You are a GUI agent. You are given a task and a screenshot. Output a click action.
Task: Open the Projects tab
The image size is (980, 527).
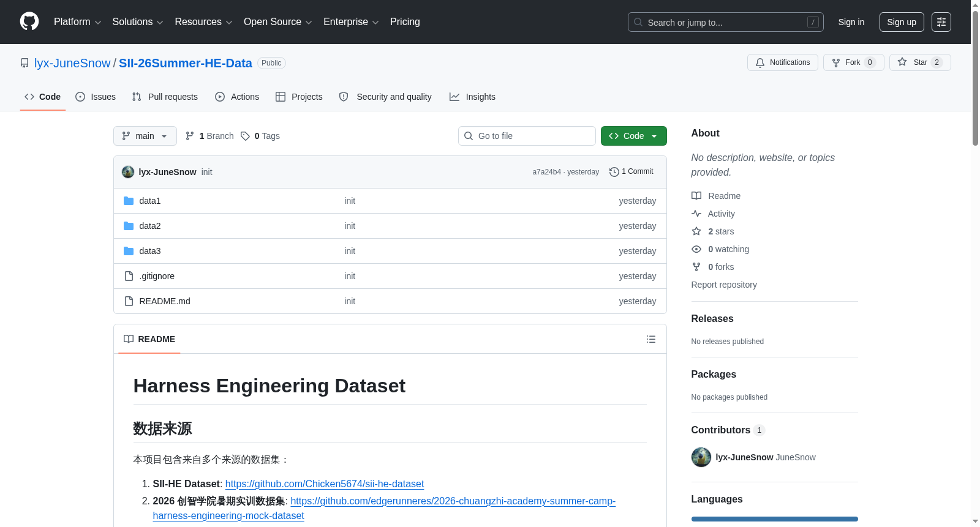click(299, 97)
